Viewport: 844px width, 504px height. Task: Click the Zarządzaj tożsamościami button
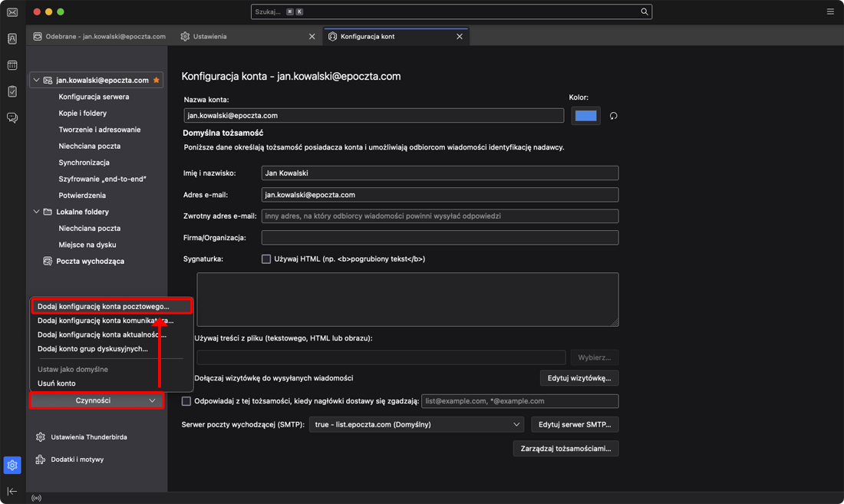point(565,448)
